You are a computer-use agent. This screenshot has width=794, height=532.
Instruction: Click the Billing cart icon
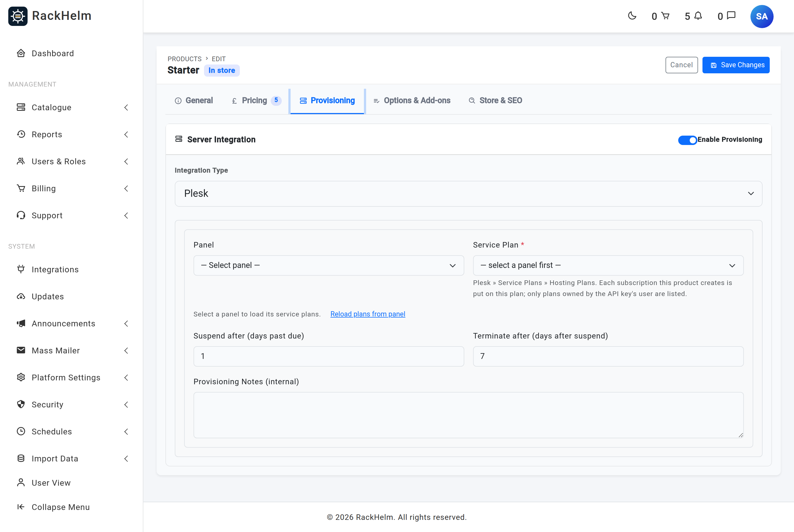coord(21,188)
